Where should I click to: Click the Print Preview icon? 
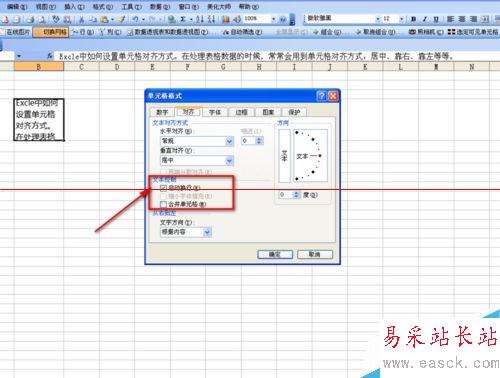coord(41,19)
